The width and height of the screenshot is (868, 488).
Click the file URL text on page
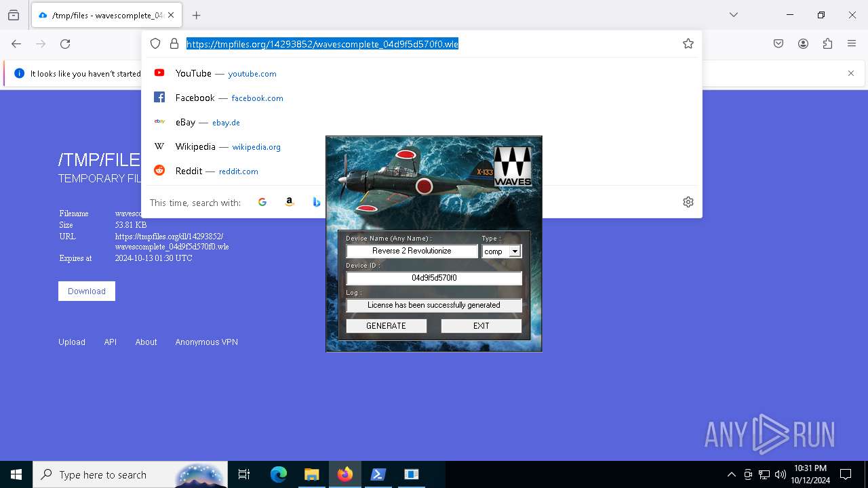172,241
